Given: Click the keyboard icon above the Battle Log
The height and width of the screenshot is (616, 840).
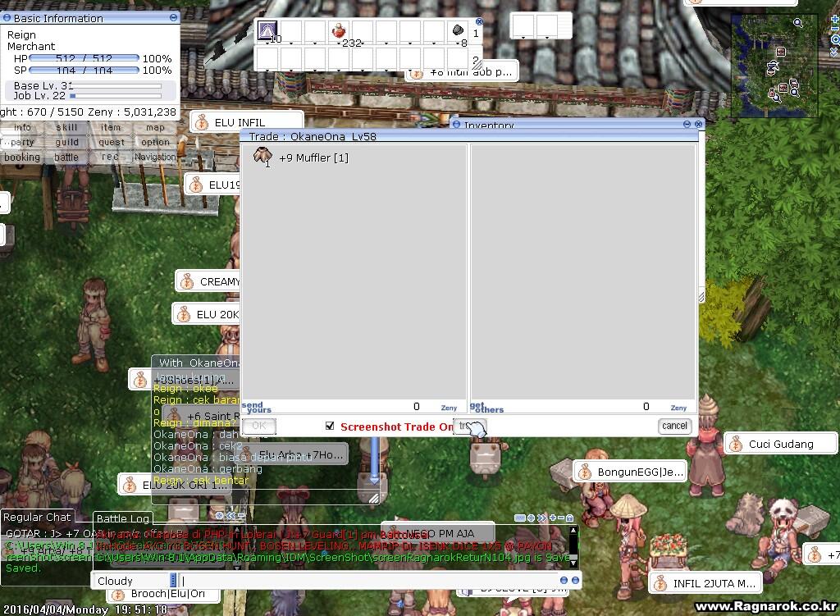Looking at the screenshot, I should pos(519,518).
